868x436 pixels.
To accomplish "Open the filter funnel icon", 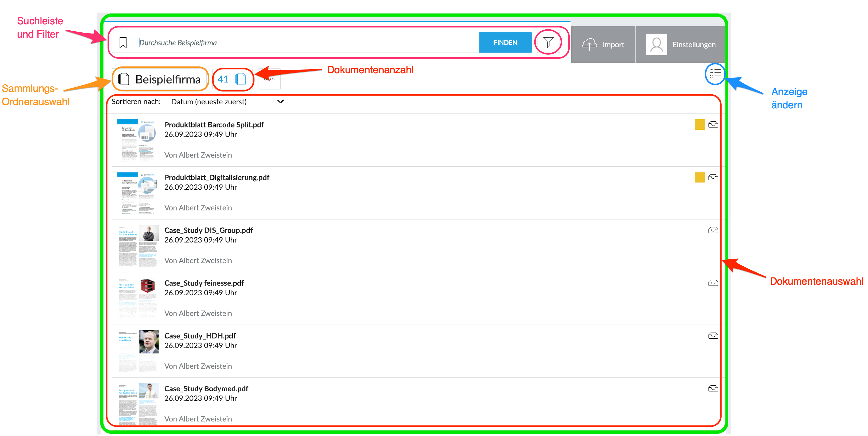I will (548, 42).
